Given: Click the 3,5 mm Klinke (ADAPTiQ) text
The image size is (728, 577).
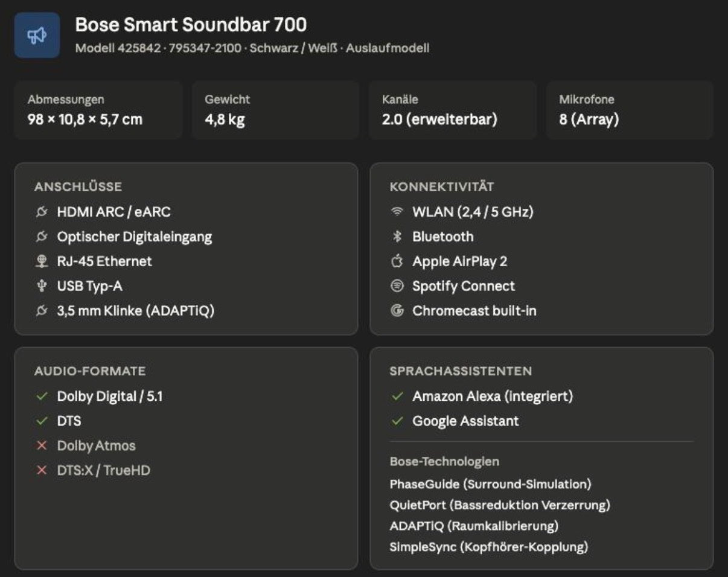Looking at the screenshot, I should (x=136, y=311).
